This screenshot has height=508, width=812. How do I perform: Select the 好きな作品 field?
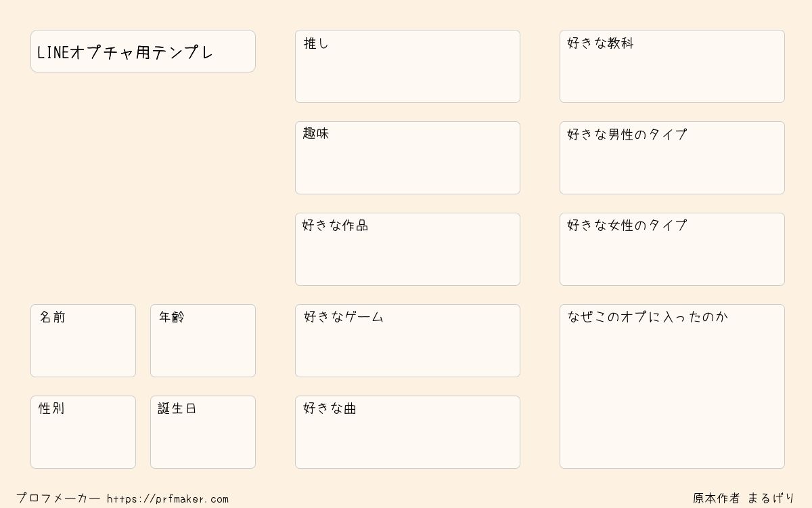coord(407,249)
